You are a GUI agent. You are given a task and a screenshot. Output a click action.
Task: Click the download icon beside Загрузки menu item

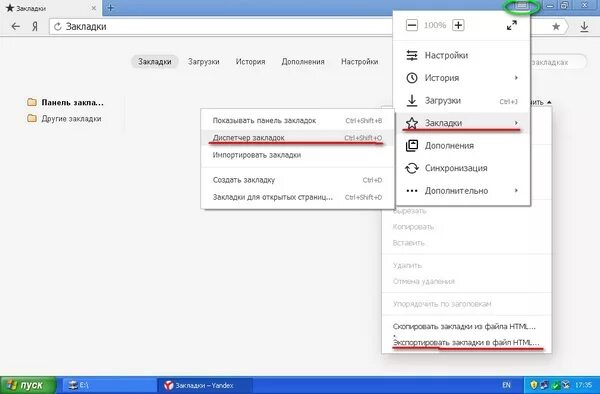412,101
